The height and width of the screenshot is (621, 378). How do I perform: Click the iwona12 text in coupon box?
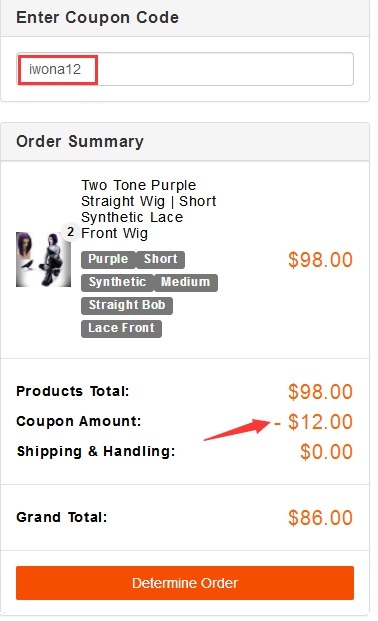click(x=55, y=69)
